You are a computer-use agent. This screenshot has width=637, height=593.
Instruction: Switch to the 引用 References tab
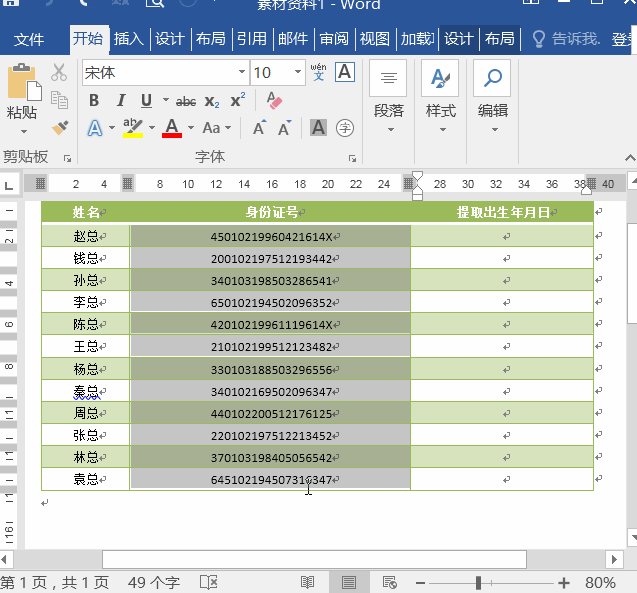pyautogui.click(x=252, y=39)
